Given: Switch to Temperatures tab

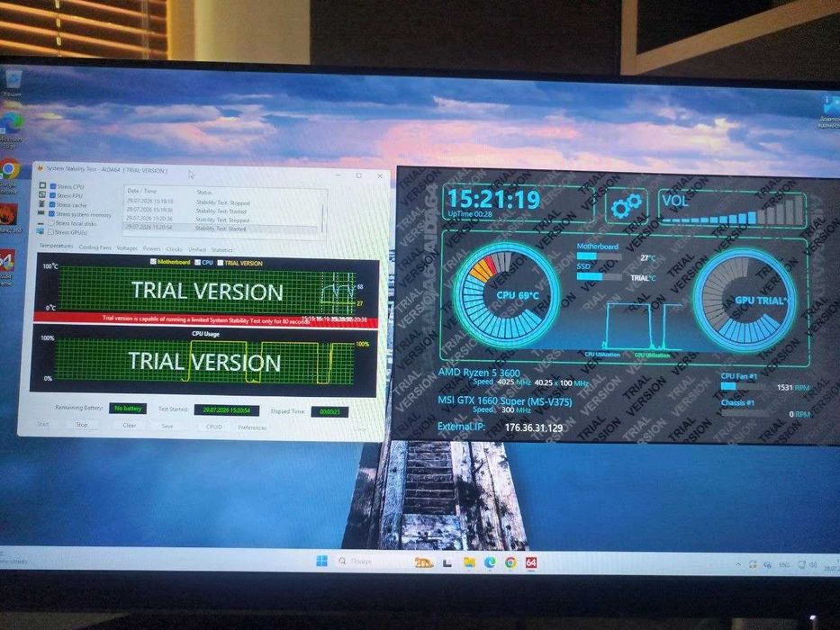Looking at the screenshot, I should click(x=56, y=246).
